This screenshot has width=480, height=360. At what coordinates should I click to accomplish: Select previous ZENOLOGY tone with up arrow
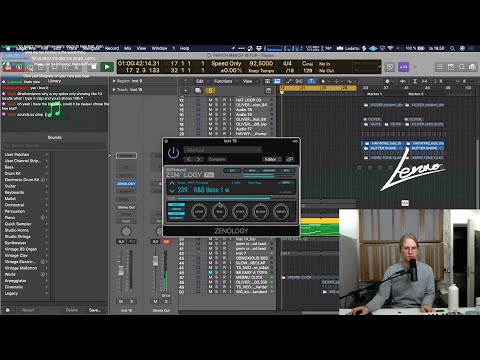click(x=172, y=183)
